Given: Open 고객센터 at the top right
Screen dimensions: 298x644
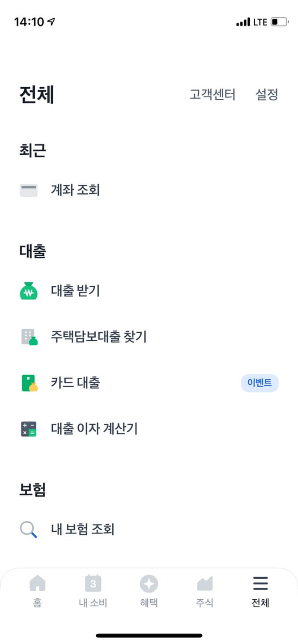Looking at the screenshot, I should [212, 94].
